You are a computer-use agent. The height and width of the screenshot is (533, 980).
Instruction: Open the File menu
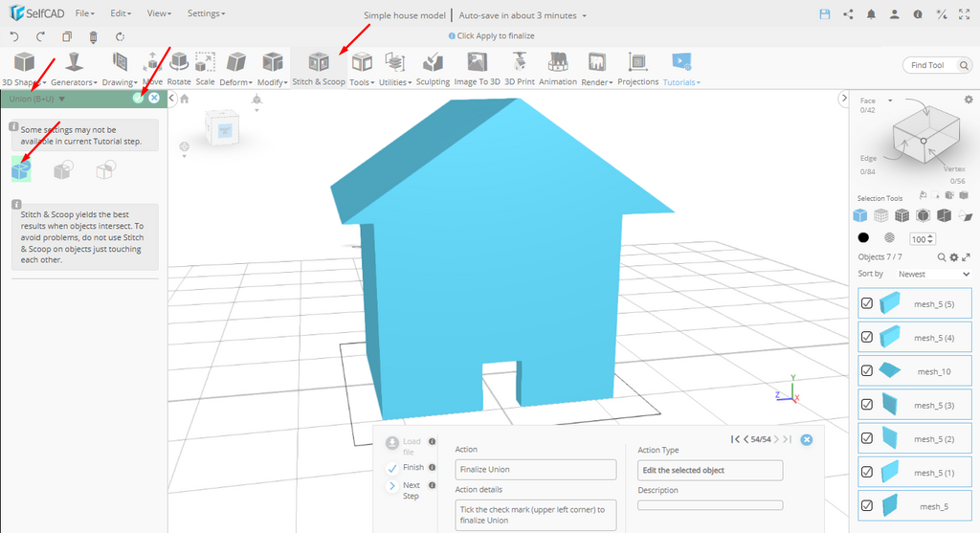tap(84, 14)
